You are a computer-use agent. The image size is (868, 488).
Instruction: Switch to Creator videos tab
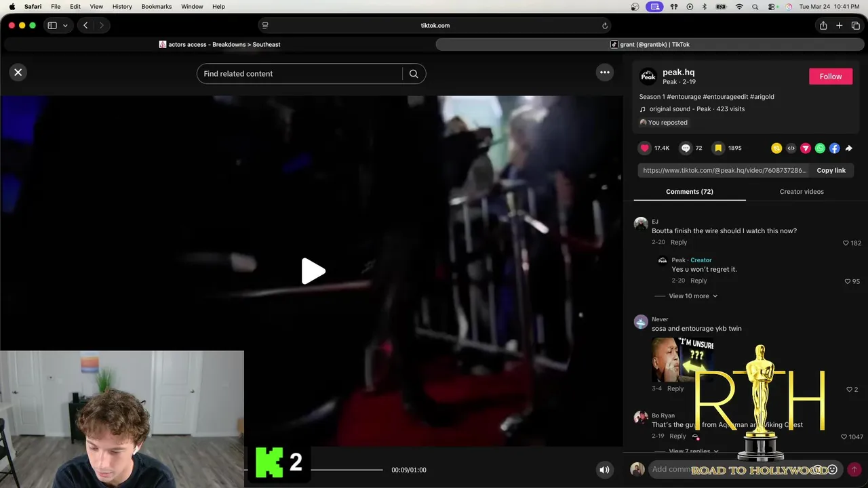pos(802,192)
